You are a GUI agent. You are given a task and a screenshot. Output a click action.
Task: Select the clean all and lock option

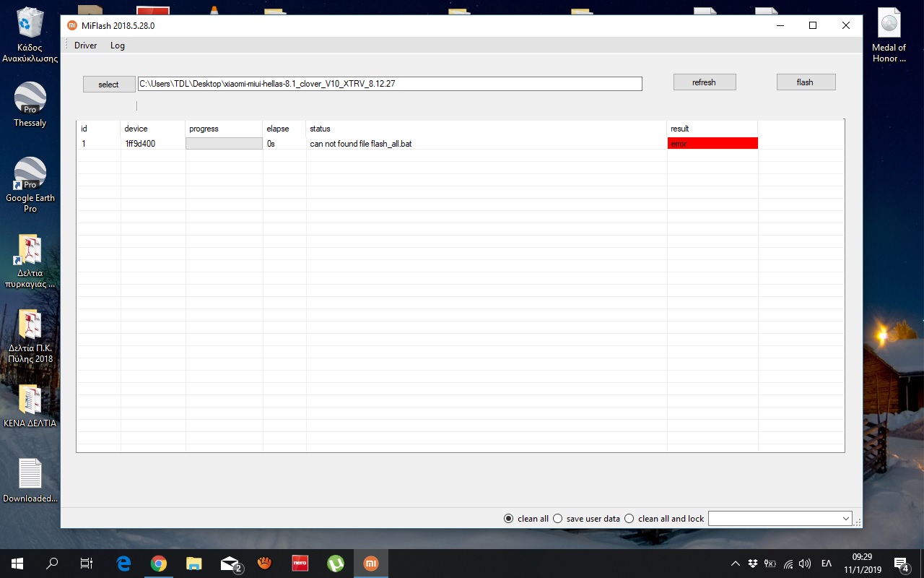tap(664, 519)
